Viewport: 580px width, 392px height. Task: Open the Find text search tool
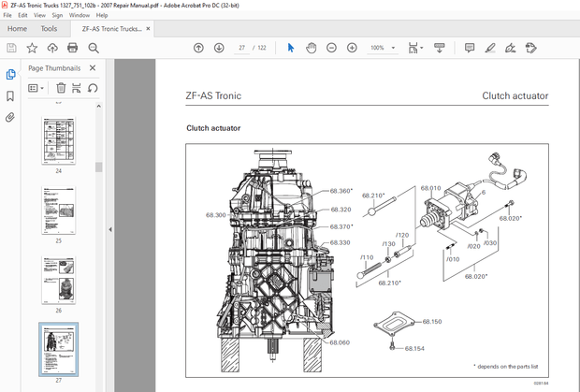point(94,48)
